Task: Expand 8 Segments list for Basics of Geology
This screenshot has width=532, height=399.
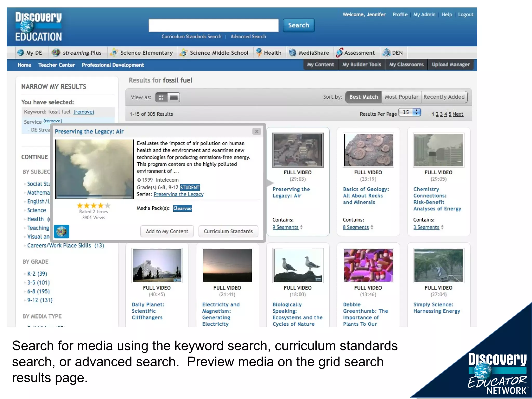Action: (358, 227)
